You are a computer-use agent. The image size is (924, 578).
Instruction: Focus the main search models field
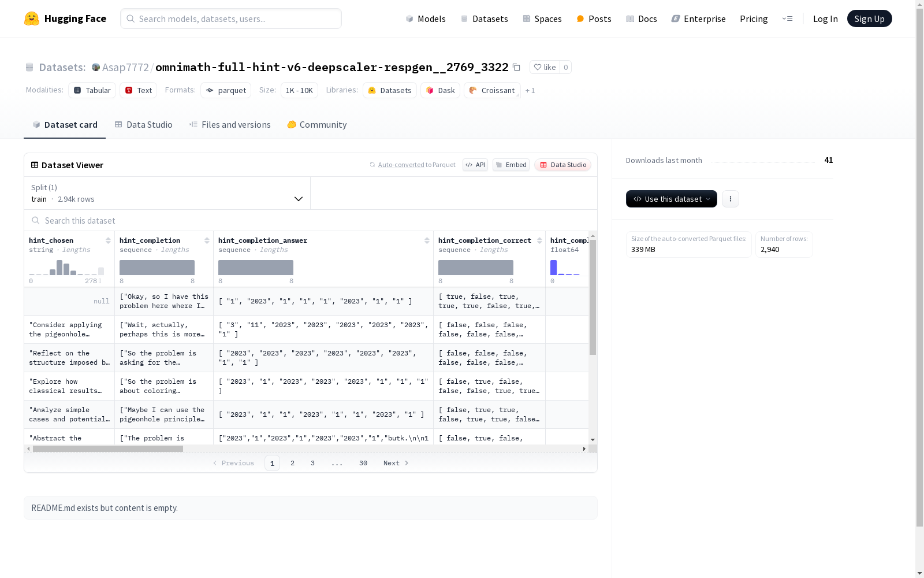(231, 18)
